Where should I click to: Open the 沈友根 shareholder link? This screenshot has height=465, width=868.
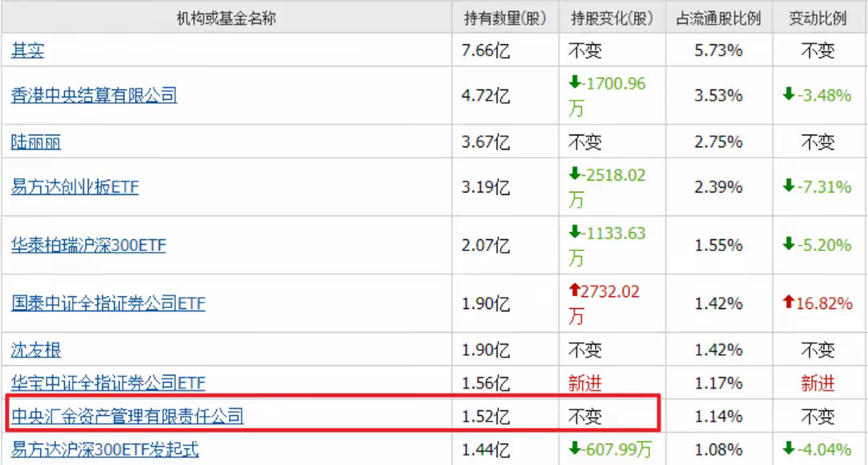coord(36,350)
